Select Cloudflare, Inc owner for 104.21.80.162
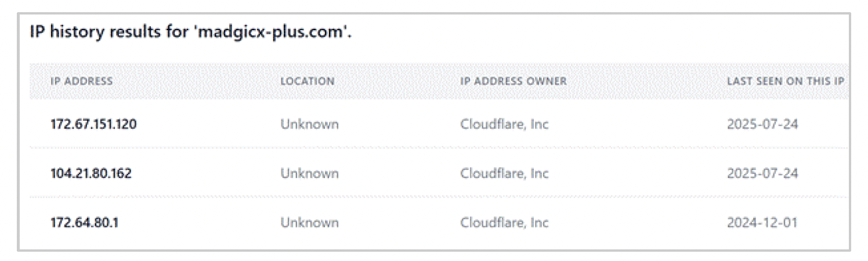This screenshot has height=261, width=868. pos(504,173)
